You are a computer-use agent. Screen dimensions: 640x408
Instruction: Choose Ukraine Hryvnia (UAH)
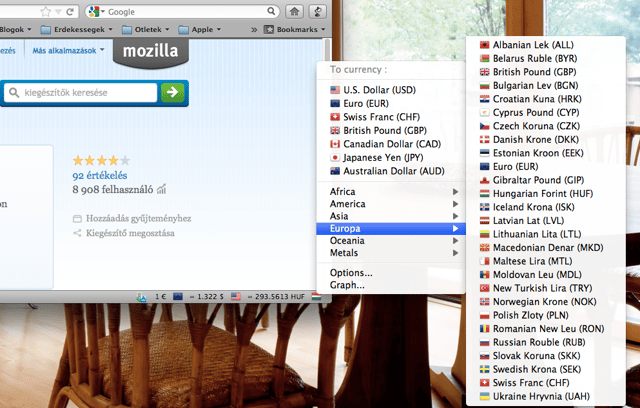(545, 396)
